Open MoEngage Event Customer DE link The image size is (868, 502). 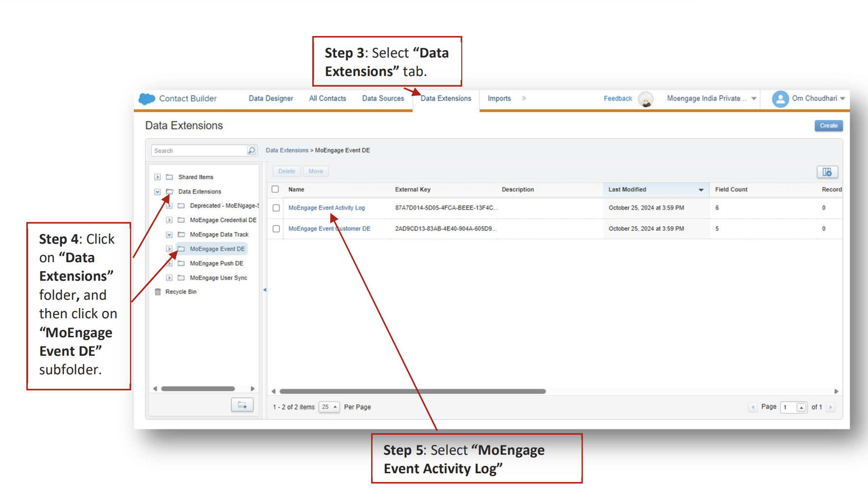[329, 229]
